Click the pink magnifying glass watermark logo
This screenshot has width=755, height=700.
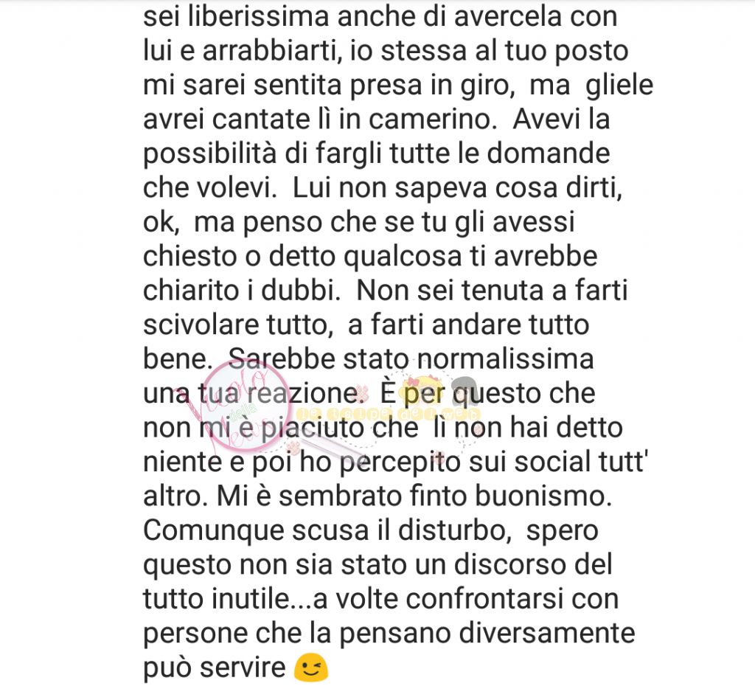[246, 405]
